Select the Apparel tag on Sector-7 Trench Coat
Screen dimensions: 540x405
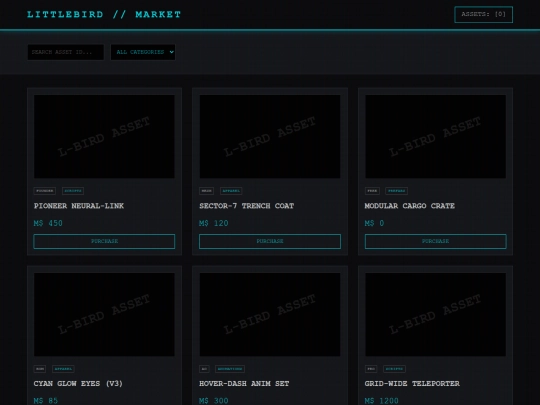231,191
